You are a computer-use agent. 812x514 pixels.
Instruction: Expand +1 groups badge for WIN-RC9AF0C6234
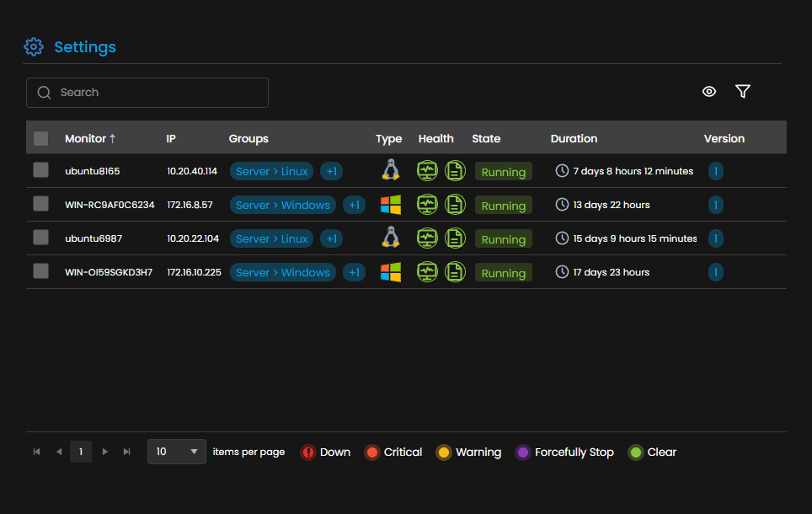(355, 205)
